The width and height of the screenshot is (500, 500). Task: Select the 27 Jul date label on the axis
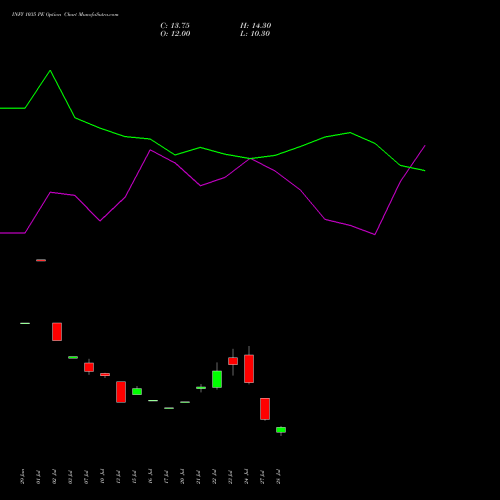(x=262, y=477)
